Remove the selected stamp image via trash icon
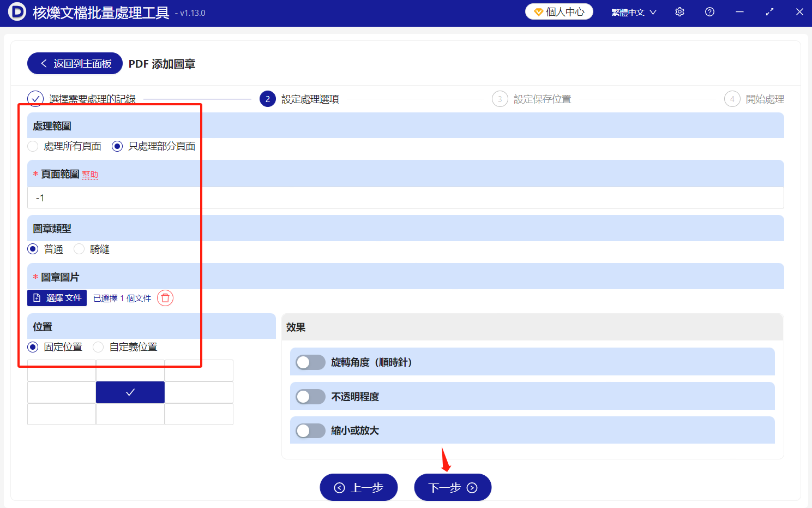Image resolution: width=812 pixels, height=508 pixels. pyautogui.click(x=165, y=298)
